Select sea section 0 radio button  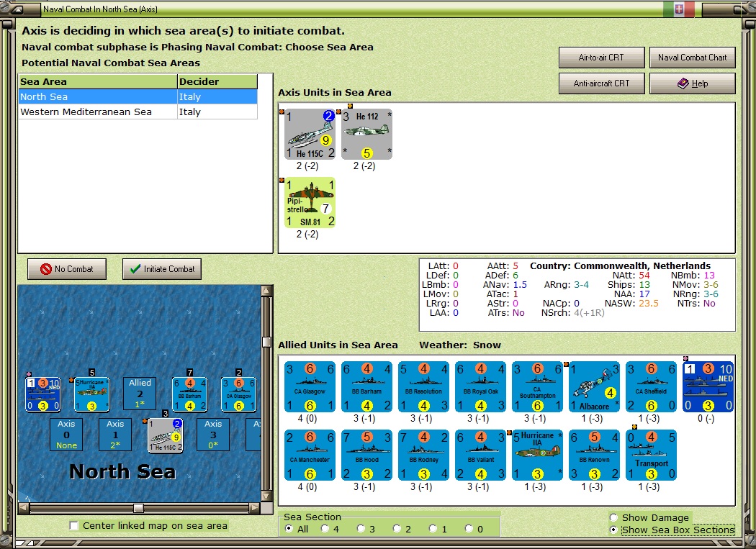click(469, 529)
